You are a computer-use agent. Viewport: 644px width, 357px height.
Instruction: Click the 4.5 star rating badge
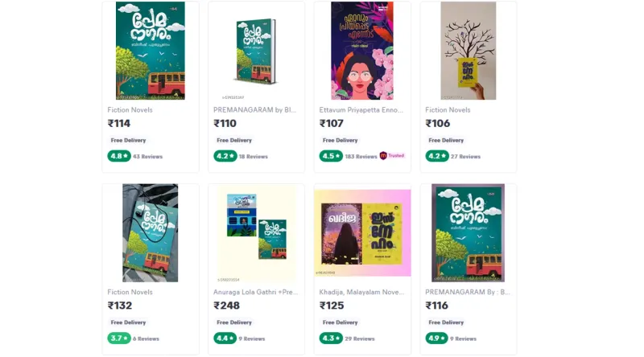[x=331, y=156]
